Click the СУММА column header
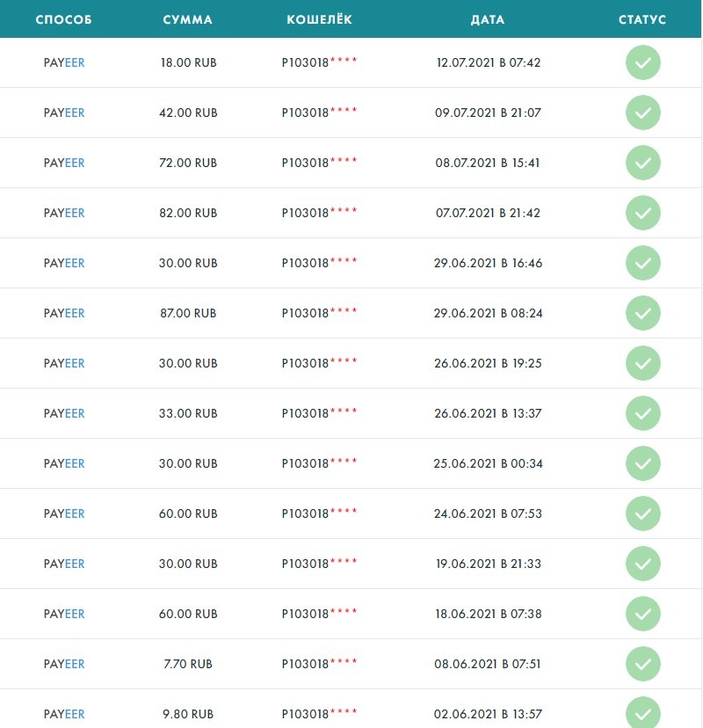Viewport: 703px width, 728px height. tap(188, 19)
